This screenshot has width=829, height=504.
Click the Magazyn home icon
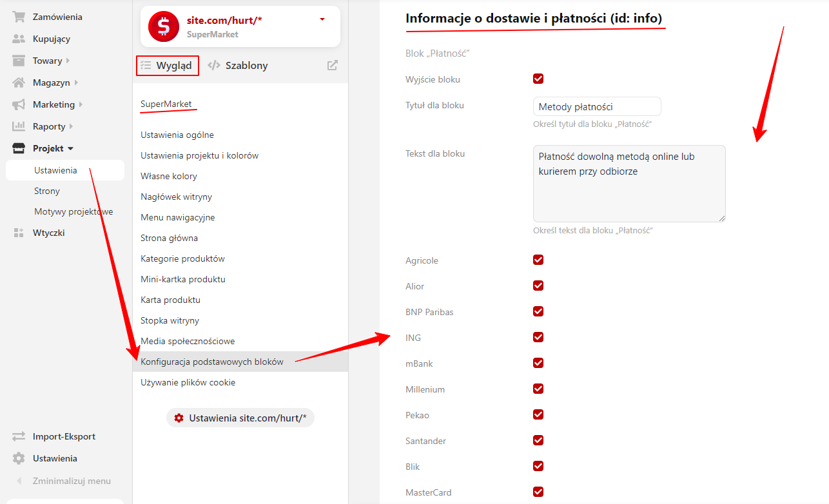19,82
